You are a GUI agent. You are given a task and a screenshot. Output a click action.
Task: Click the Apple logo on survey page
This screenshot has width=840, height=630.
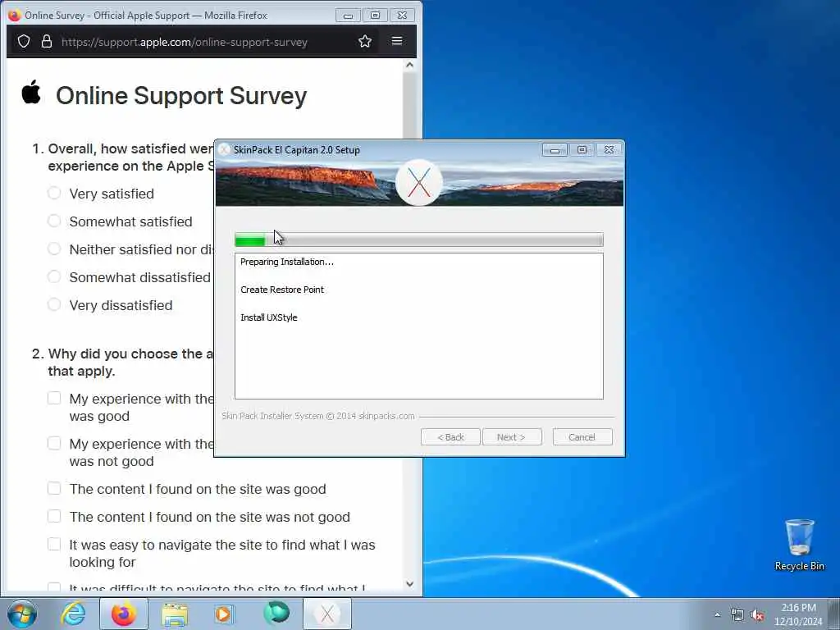(x=31, y=92)
